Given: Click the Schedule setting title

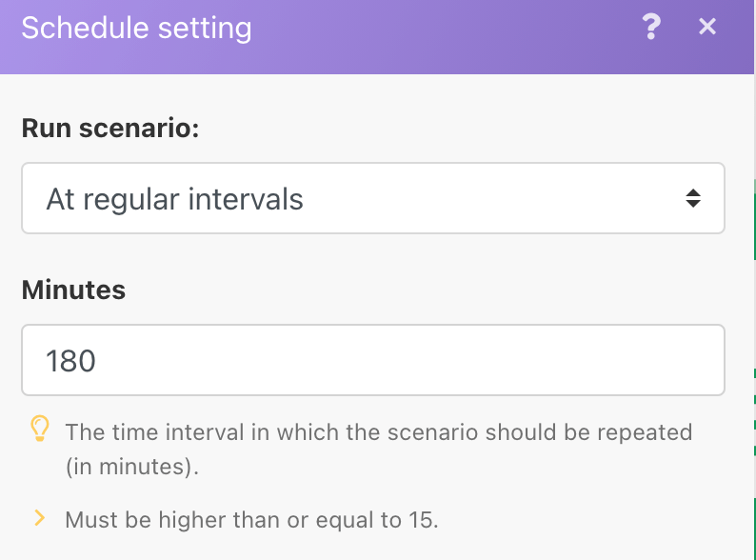Looking at the screenshot, I should [136, 29].
